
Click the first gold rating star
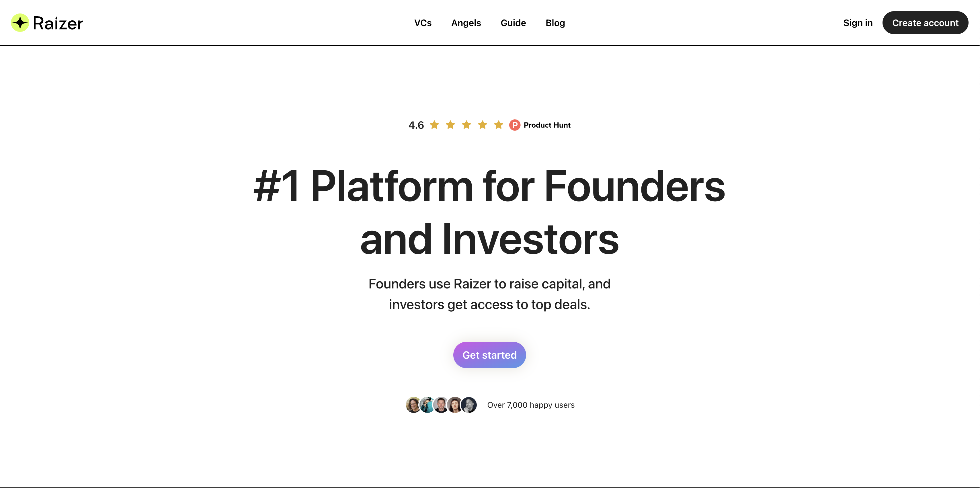point(434,125)
